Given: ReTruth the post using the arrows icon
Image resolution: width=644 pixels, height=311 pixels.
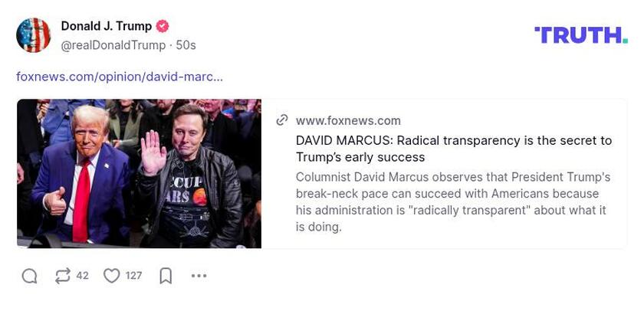Looking at the screenshot, I should click(62, 276).
